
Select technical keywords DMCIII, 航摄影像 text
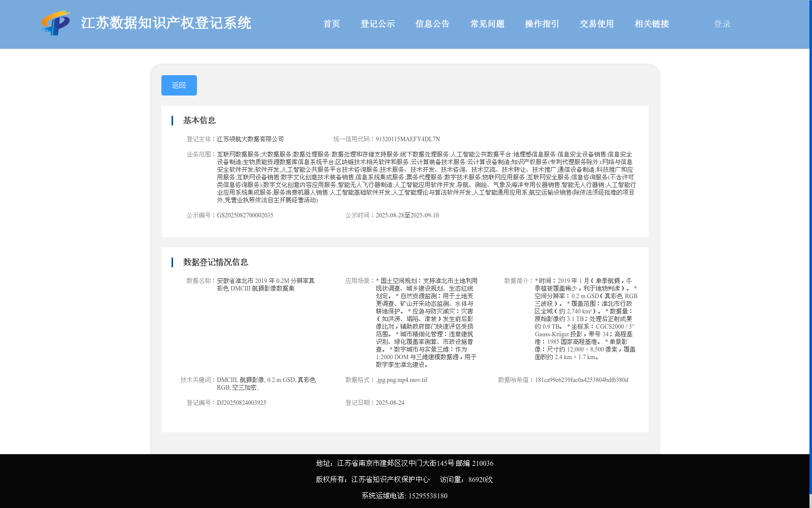click(x=266, y=384)
